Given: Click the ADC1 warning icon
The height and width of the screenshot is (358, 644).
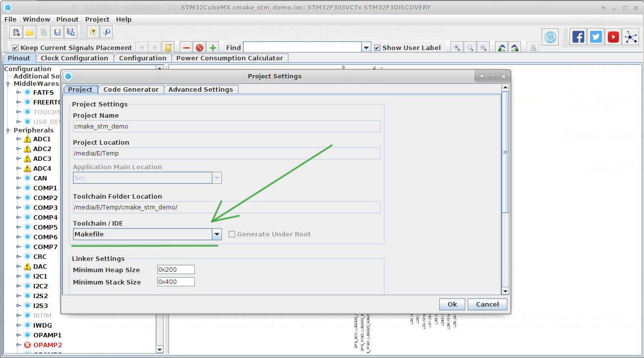Looking at the screenshot, I should 27,139.
